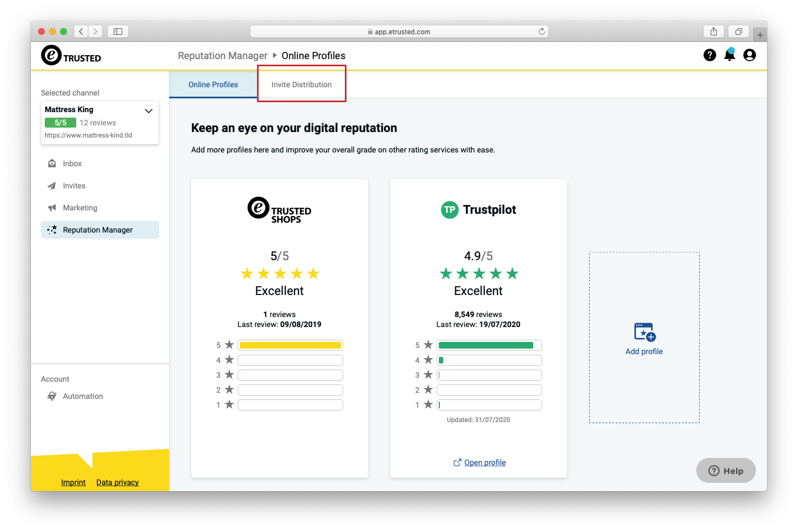Click the Trusted Shops profile card stars
The height and width of the screenshot is (532, 798).
click(280, 273)
